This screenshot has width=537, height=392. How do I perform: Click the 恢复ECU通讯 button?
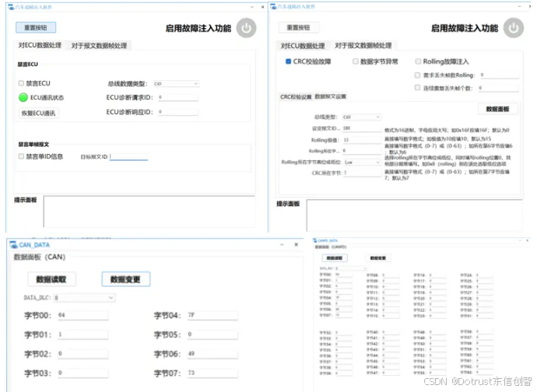[38, 113]
